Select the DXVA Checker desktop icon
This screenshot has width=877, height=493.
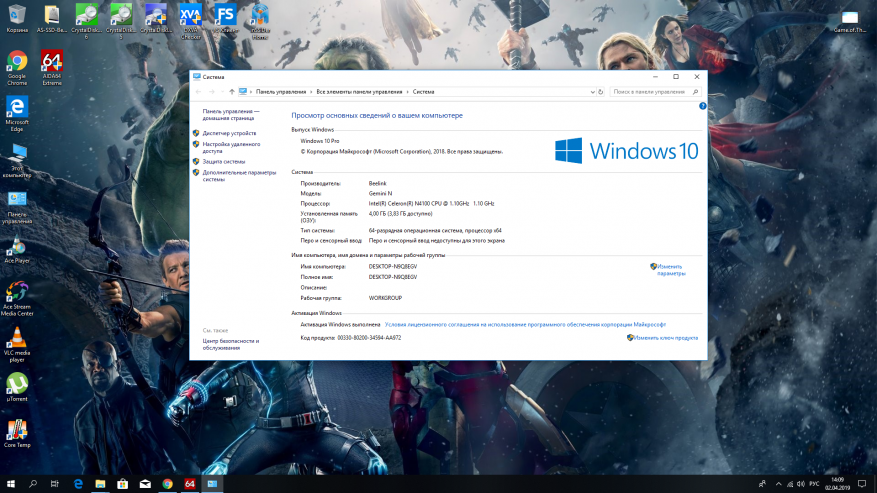190,15
